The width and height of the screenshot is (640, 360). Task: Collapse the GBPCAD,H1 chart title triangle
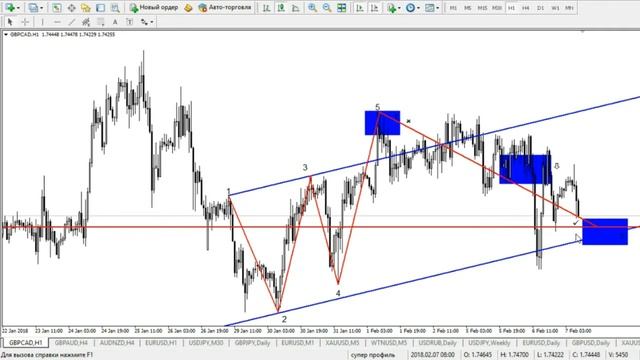coord(6,35)
